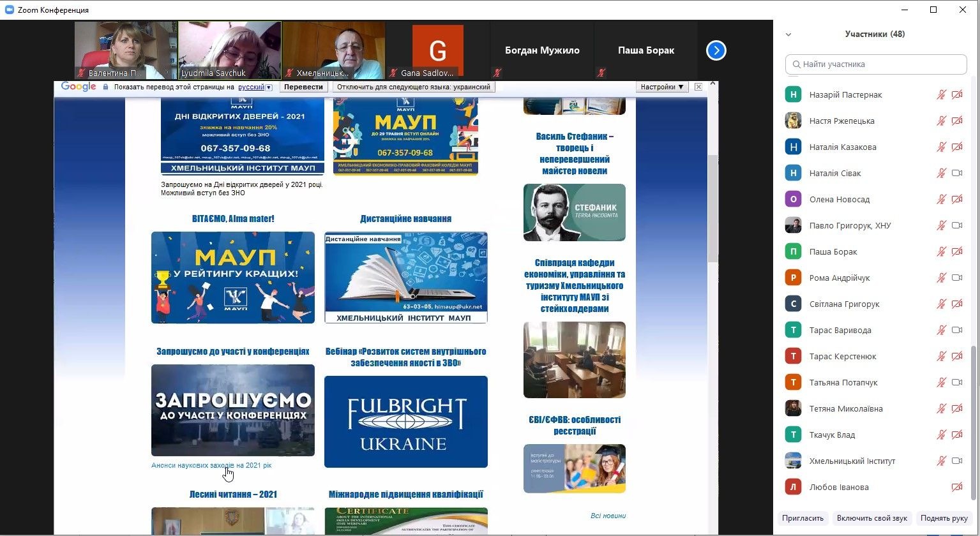Click the Перевести button
Screen dimensions: 980x536
303,87
